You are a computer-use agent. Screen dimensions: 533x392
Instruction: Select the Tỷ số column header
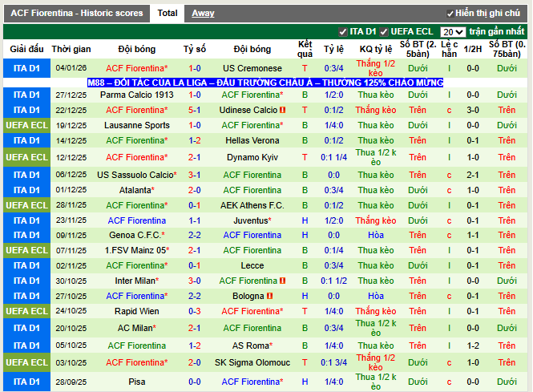(195, 49)
